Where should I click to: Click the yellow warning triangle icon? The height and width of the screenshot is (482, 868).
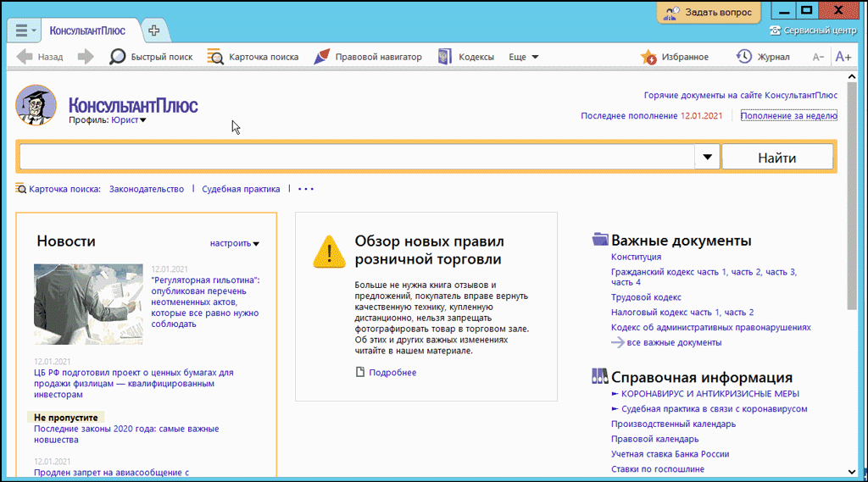(330, 252)
